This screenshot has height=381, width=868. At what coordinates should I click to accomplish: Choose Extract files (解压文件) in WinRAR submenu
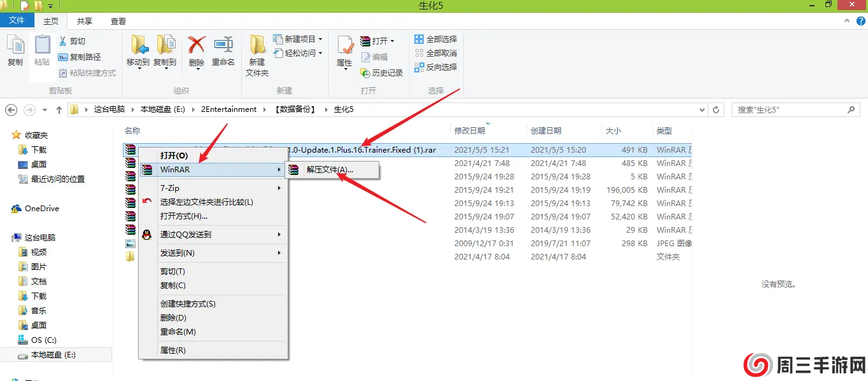pos(329,170)
